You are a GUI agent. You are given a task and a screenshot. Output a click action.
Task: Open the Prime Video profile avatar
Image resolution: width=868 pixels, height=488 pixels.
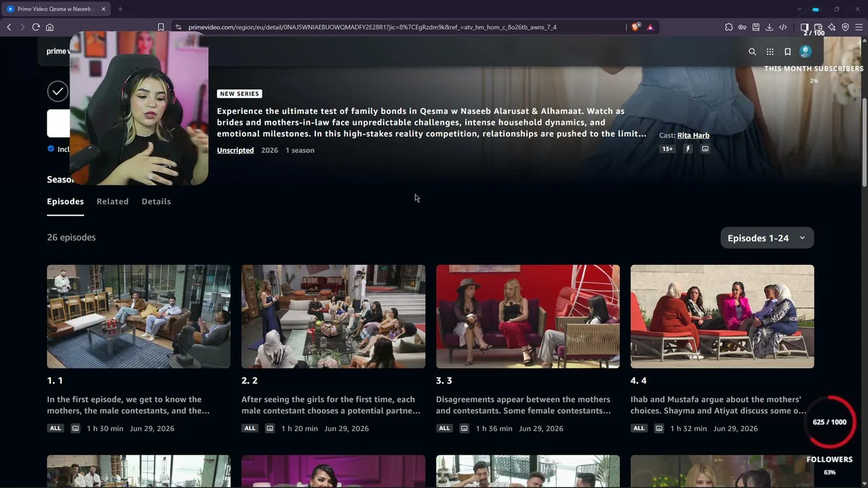(806, 52)
